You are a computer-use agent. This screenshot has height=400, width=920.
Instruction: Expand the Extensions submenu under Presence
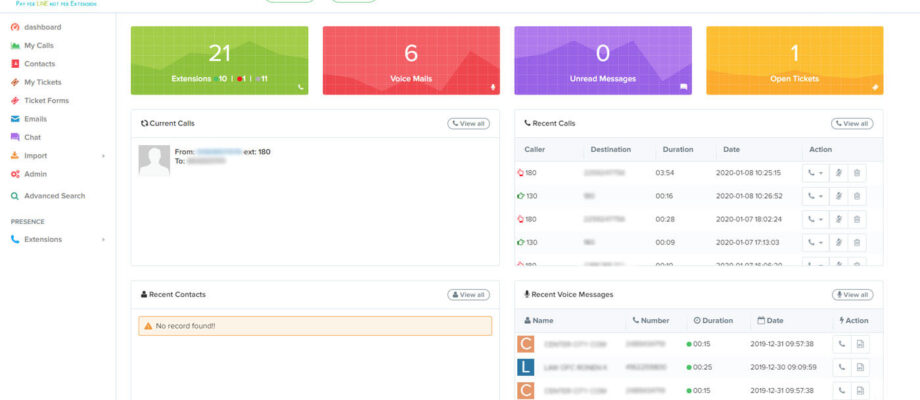tap(103, 240)
